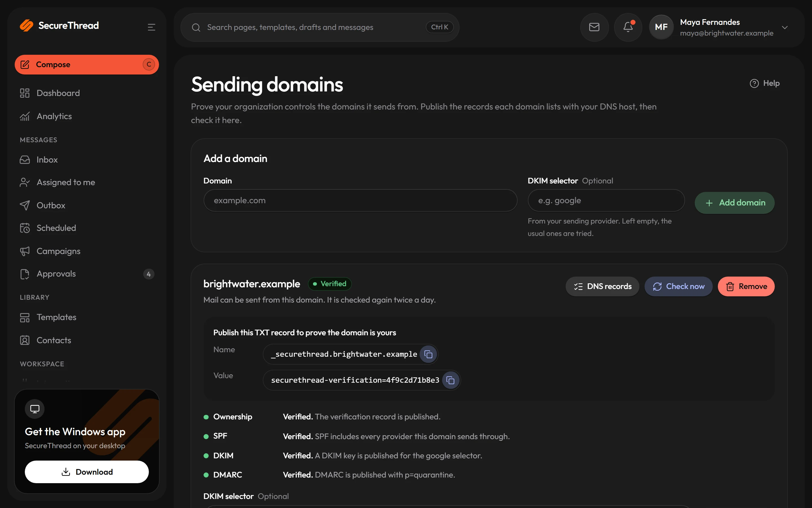Image resolution: width=812 pixels, height=508 pixels.
Task: Click the C shortcut badge on Compose
Action: pos(149,65)
